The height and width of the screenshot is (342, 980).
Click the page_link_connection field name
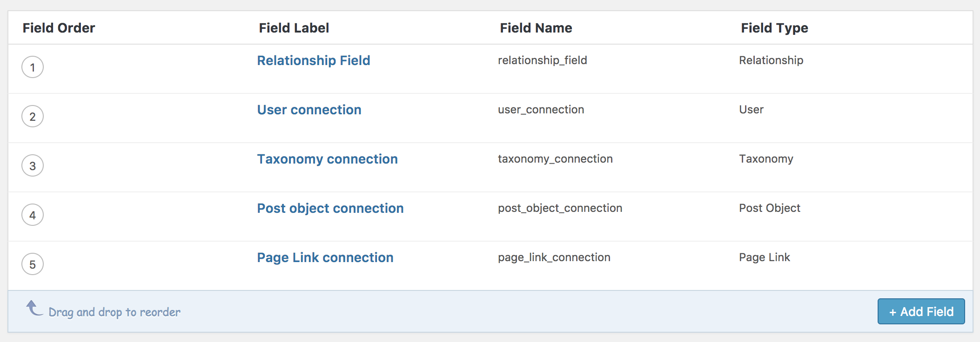pos(554,257)
